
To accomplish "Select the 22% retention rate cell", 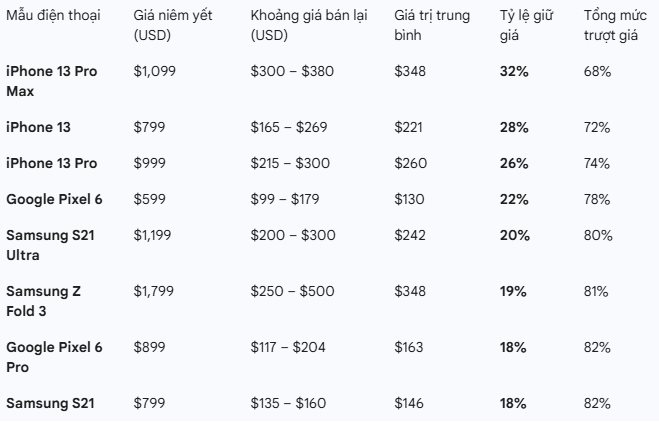I will pyautogui.click(x=514, y=199).
